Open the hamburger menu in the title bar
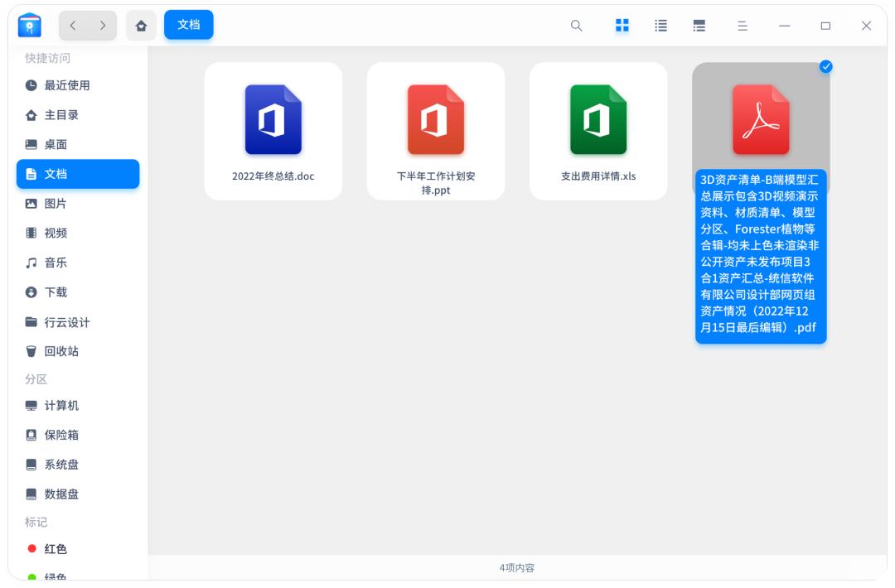Viewport: 895px width, 588px height. (x=740, y=26)
